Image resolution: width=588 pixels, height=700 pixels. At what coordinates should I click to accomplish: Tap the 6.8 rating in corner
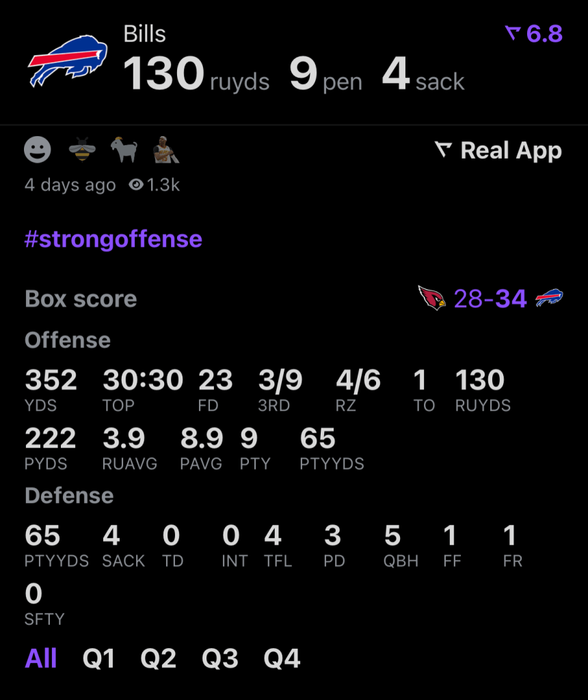coord(534,33)
